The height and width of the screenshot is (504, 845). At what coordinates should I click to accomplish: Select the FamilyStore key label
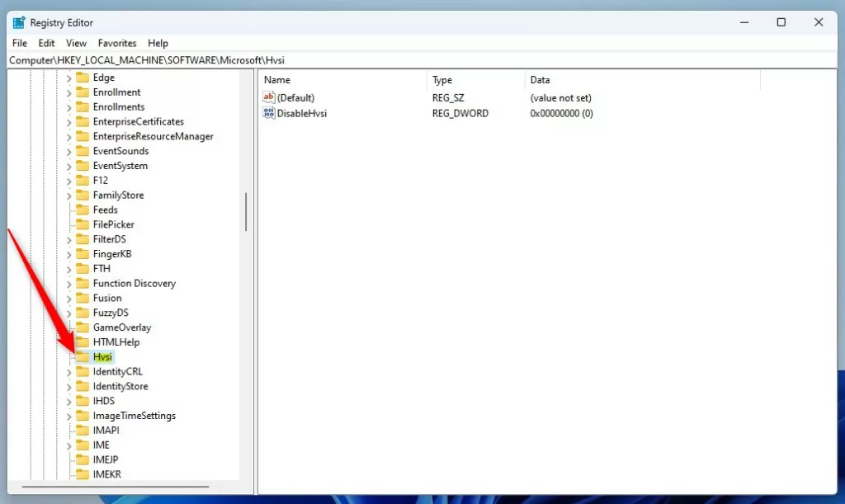(119, 195)
